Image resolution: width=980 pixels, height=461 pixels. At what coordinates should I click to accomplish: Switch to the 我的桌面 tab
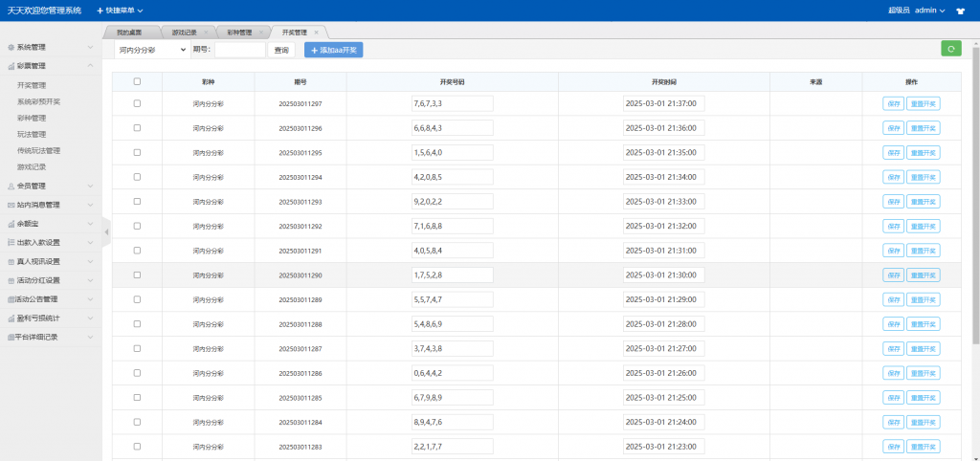(129, 33)
